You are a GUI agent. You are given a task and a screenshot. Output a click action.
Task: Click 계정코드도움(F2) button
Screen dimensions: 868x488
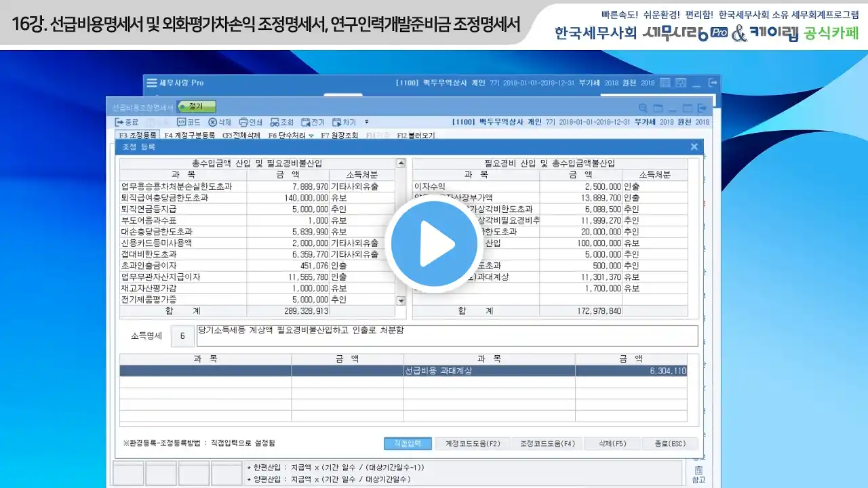click(473, 443)
